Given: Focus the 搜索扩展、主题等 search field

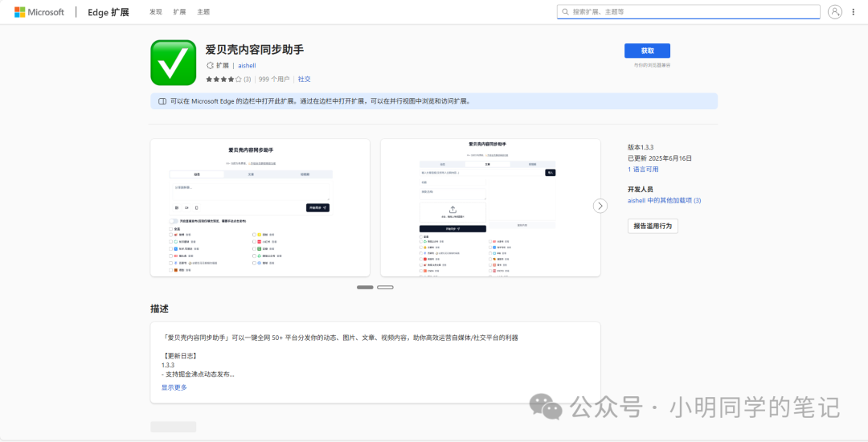Looking at the screenshot, I should tap(688, 11).
